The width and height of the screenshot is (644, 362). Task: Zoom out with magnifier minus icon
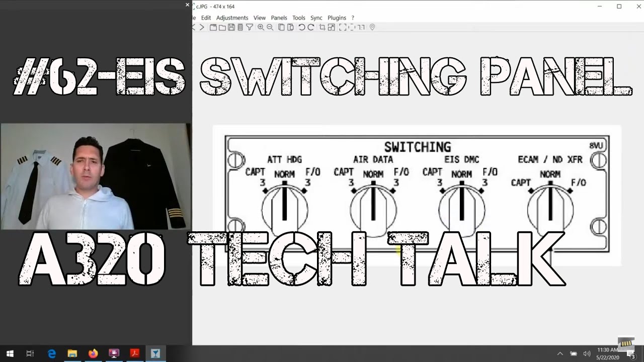(x=270, y=27)
